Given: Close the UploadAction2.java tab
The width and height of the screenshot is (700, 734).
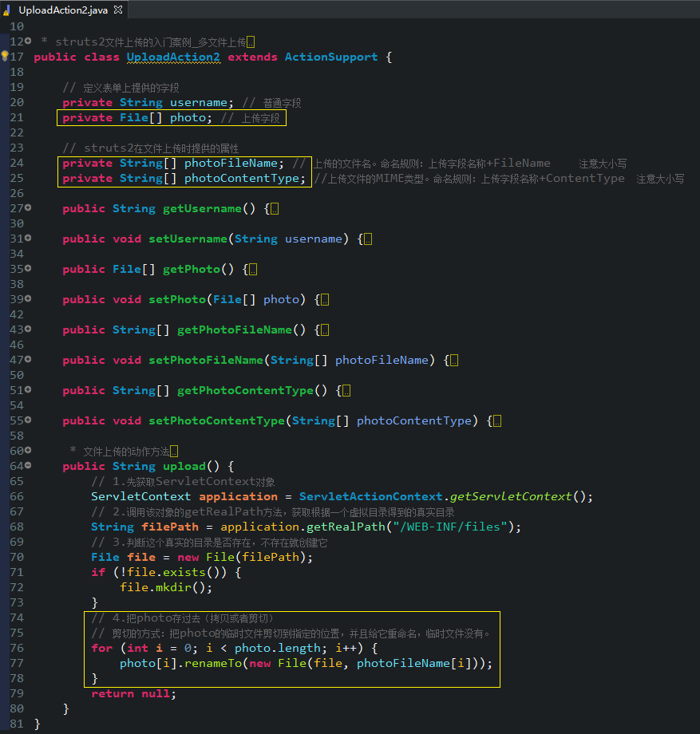Looking at the screenshot, I should (x=118, y=10).
